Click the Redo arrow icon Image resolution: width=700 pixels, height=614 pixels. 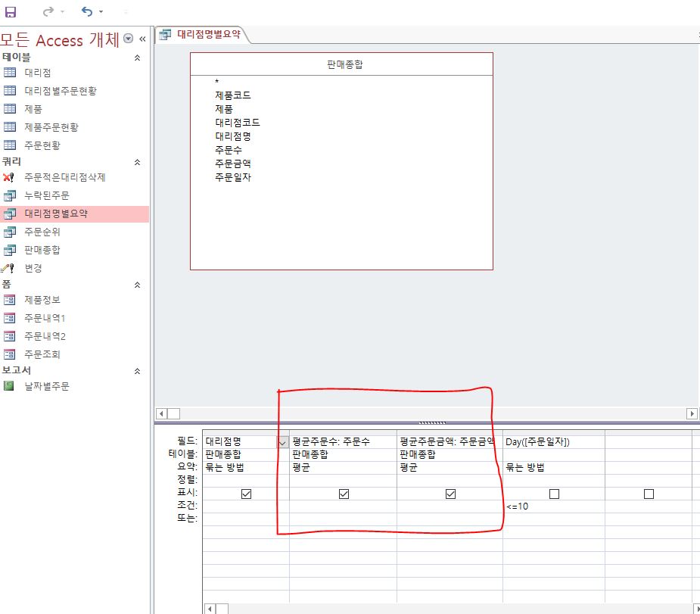48,11
